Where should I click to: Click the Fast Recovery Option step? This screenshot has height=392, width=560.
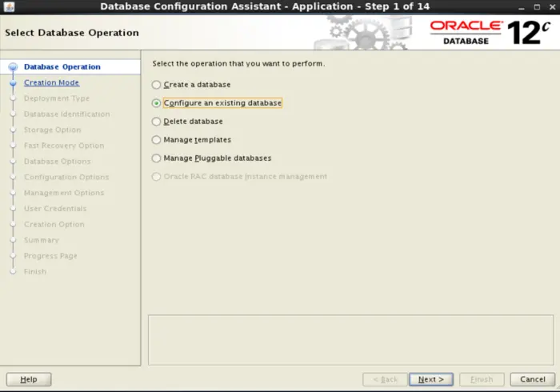(x=64, y=146)
